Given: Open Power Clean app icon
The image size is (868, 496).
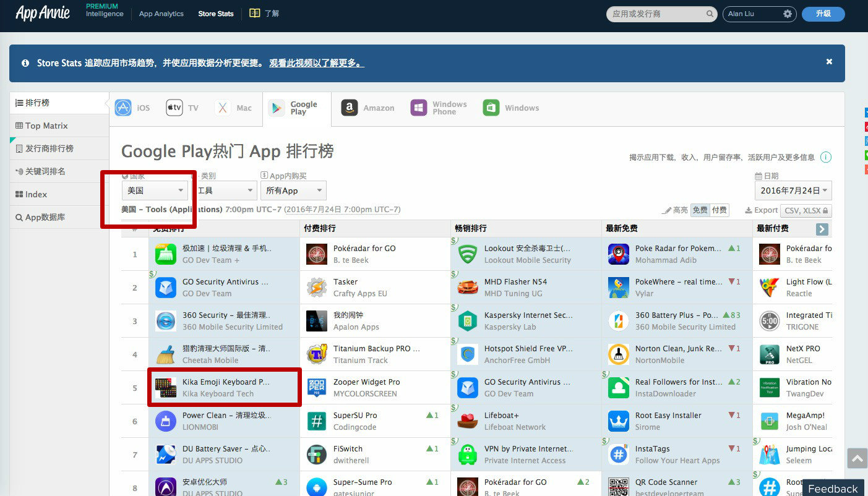Looking at the screenshot, I should pyautogui.click(x=166, y=421).
